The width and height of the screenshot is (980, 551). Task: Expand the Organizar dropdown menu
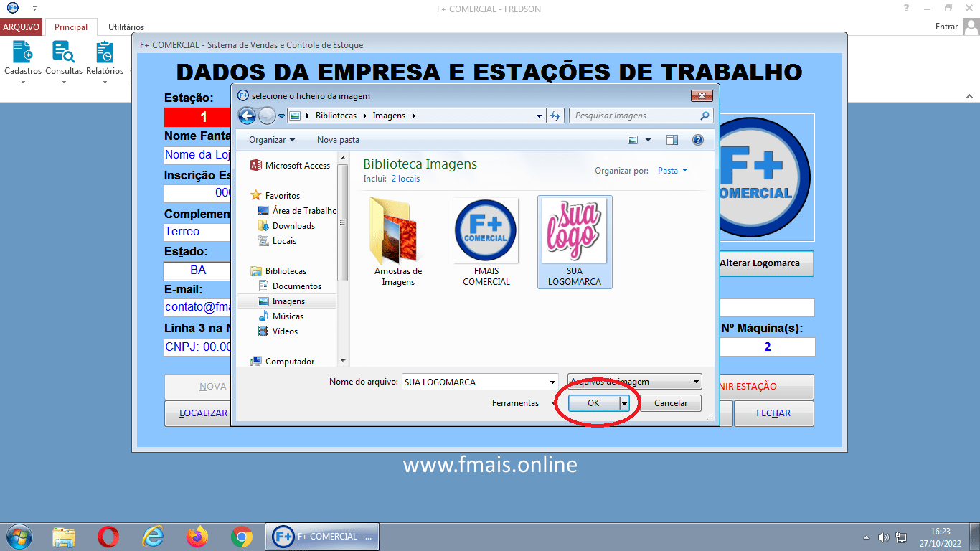(x=272, y=140)
